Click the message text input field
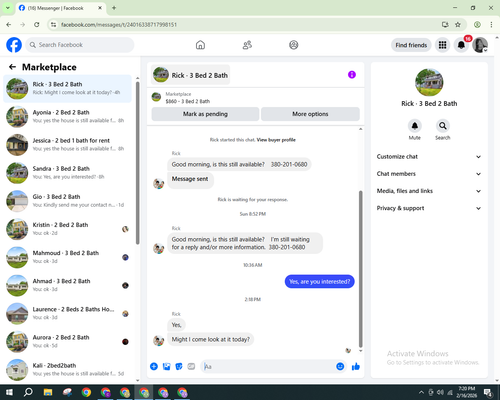Screen dimensions: 500x400 point(269,367)
